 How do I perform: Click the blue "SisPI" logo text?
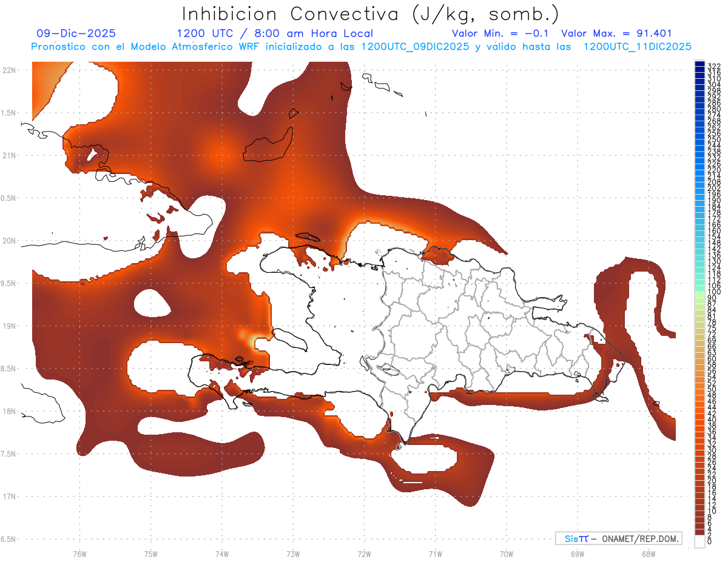pyautogui.click(x=576, y=539)
